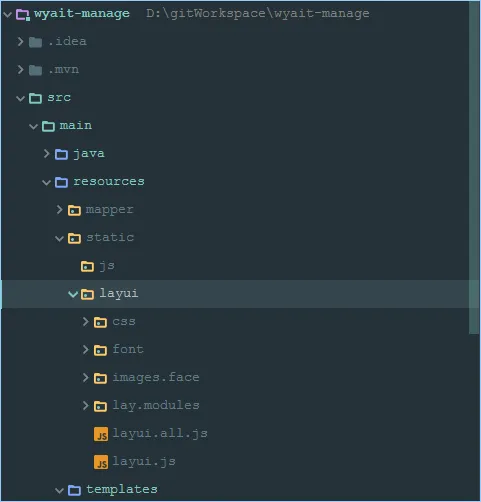
Task: Click the wyait-manage project module icon
Action: click(23, 15)
